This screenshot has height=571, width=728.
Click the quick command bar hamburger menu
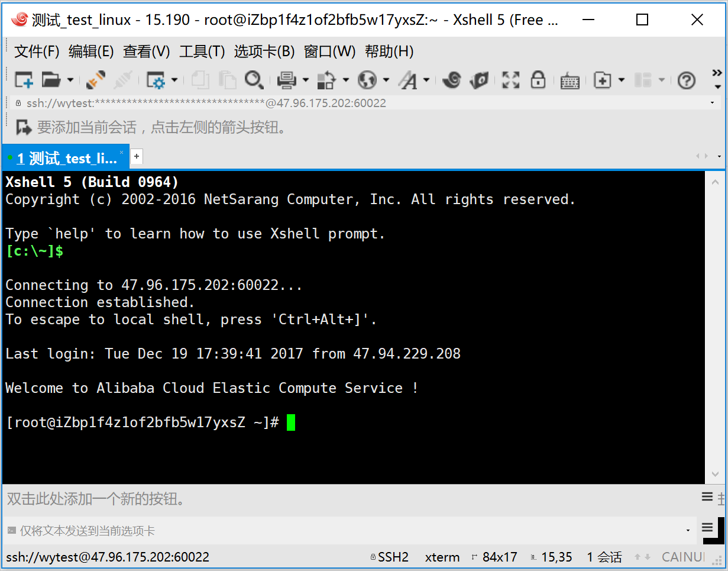click(x=707, y=497)
